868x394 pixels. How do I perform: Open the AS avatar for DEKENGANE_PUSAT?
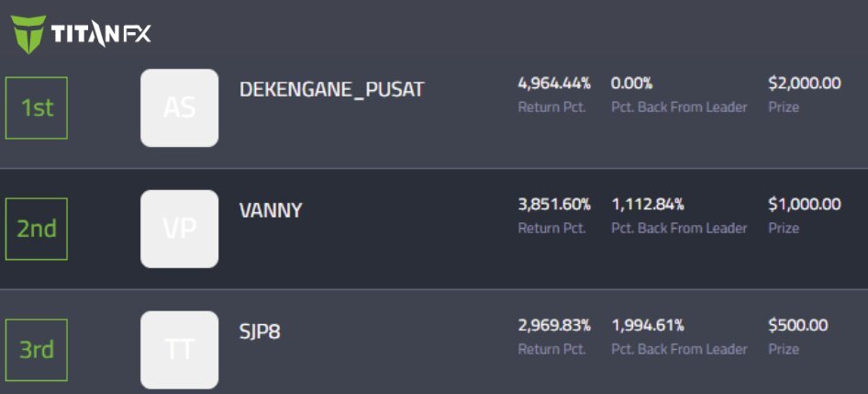[x=179, y=108]
